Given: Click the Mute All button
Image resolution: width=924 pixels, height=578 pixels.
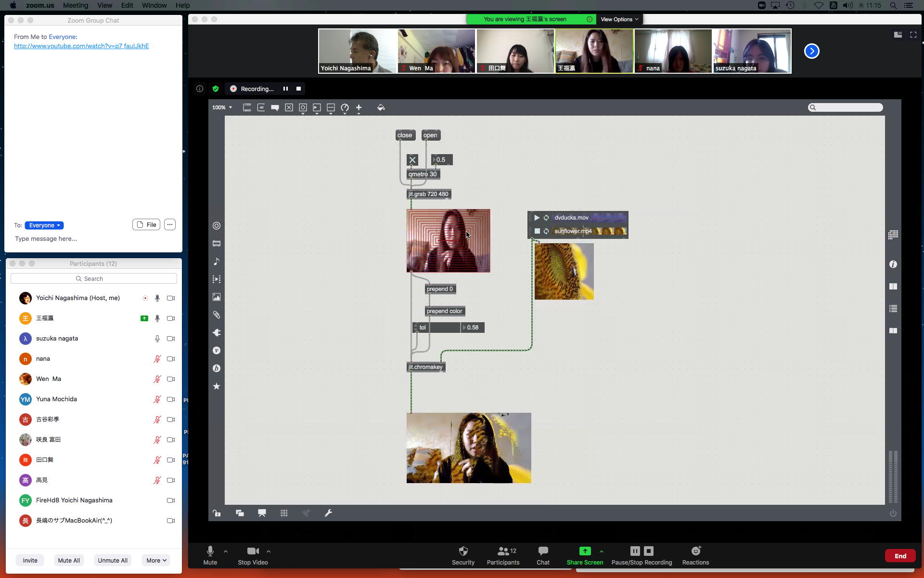Looking at the screenshot, I should [69, 560].
